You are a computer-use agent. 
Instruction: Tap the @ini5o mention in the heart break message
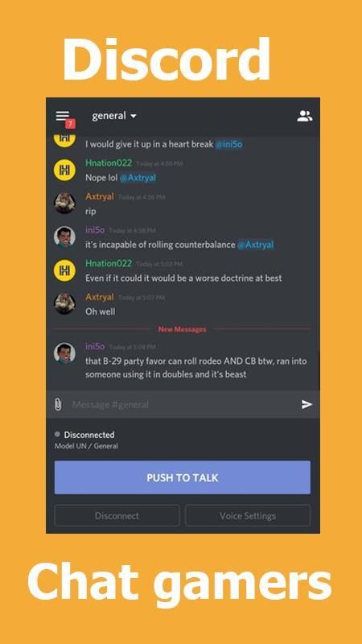point(228,145)
